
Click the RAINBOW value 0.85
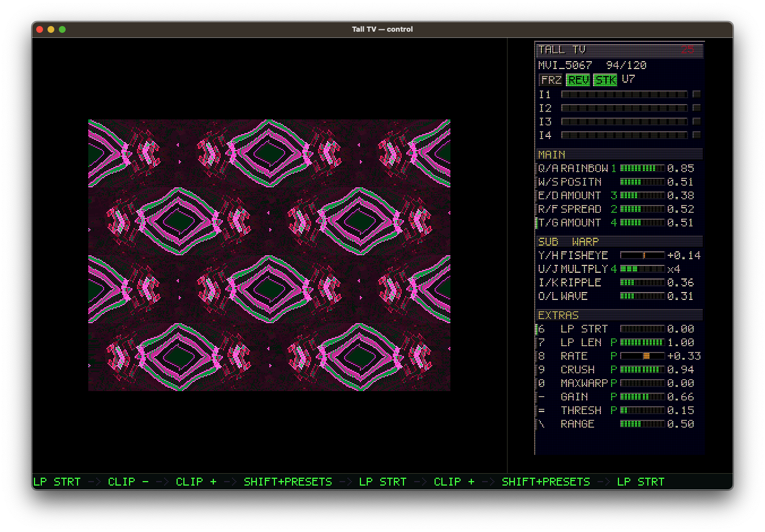click(681, 168)
